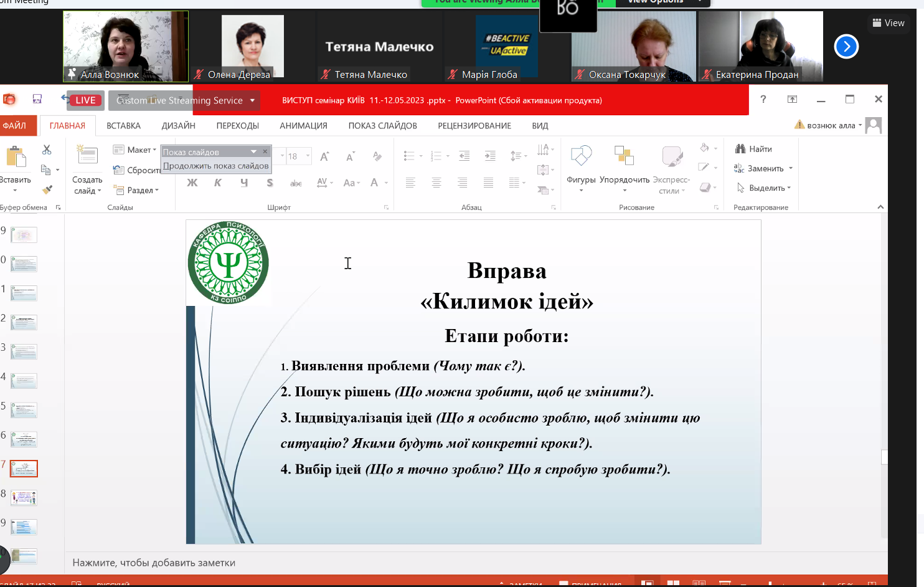924x587 pixels.
Task: Click the Zoom View button
Action: 889,23
